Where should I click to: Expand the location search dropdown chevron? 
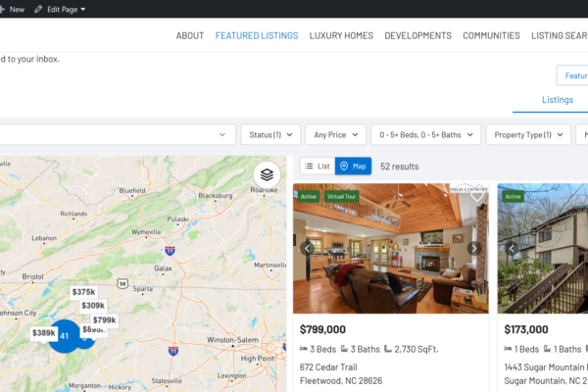click(222, 134)
